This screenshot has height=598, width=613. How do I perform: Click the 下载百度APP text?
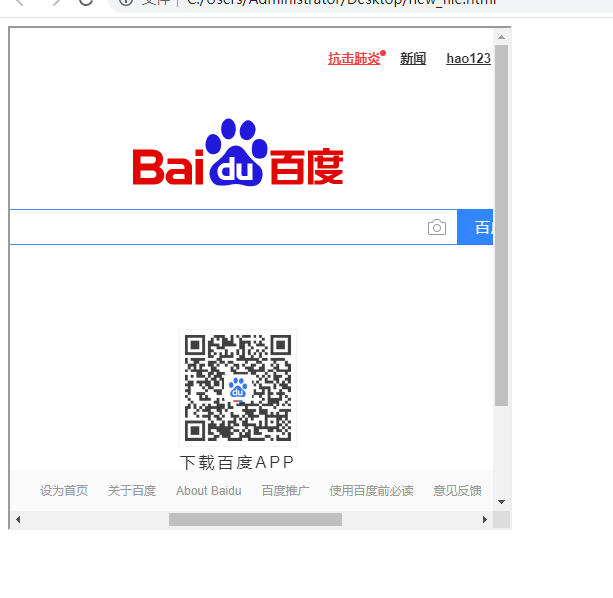(x=237, y=462)
